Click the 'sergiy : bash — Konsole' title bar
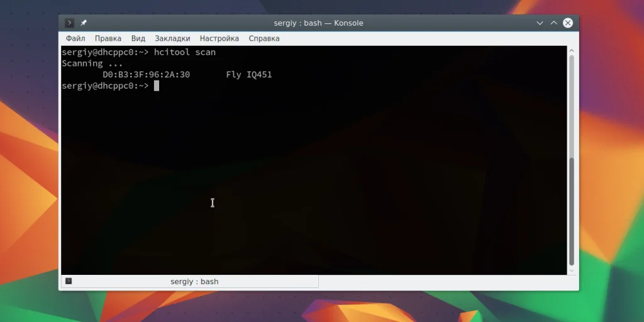The image size is (644, 322). point(319,23)
